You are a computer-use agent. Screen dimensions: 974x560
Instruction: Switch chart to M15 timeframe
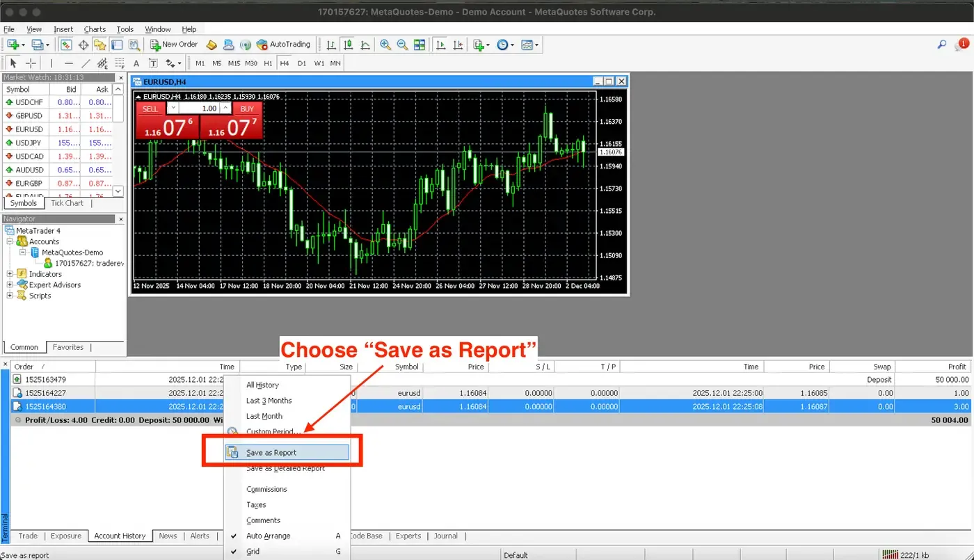pos(234,63)
